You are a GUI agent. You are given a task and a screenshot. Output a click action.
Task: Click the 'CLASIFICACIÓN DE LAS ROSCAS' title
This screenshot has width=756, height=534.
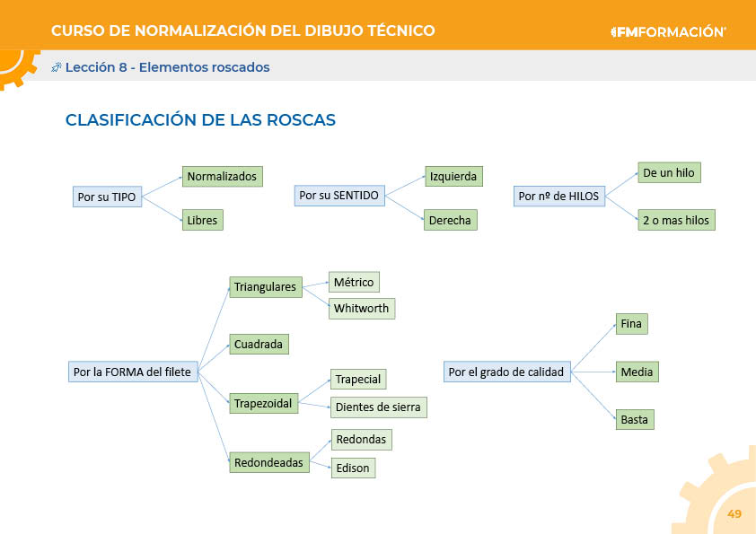coord(200,120)
